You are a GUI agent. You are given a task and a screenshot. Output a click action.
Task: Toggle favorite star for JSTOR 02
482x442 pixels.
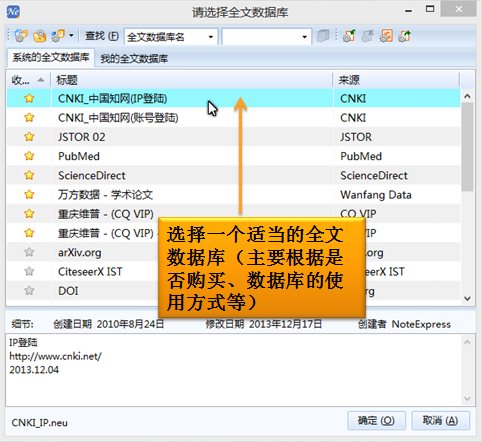29,137
